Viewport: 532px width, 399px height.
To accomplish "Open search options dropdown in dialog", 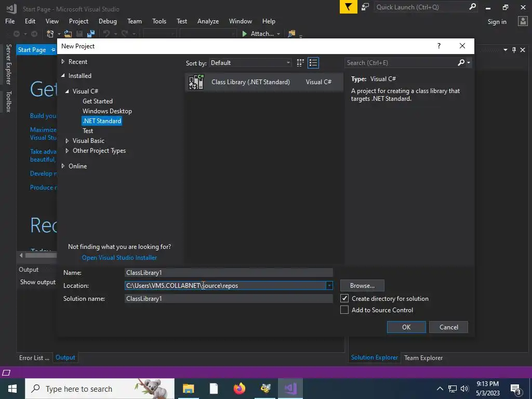I will click(x=469, y=62).
